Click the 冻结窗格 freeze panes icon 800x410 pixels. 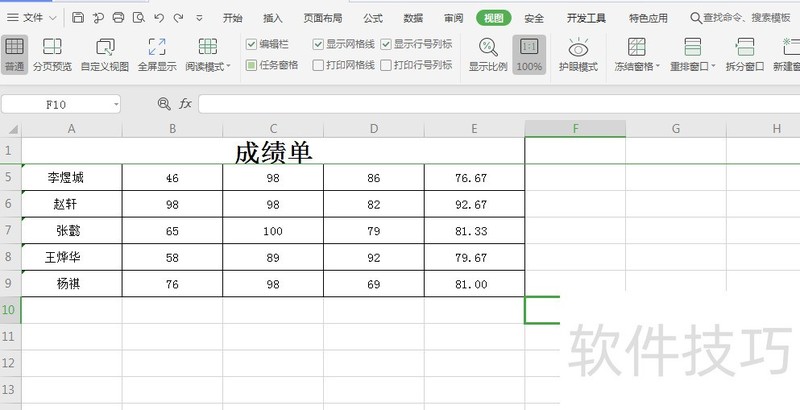click(x=636, y=47)
